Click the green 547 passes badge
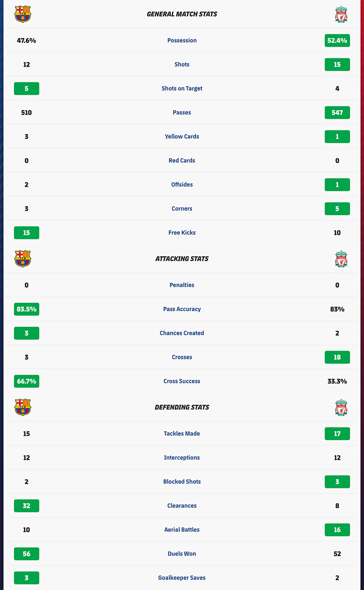 click(337, 113)
